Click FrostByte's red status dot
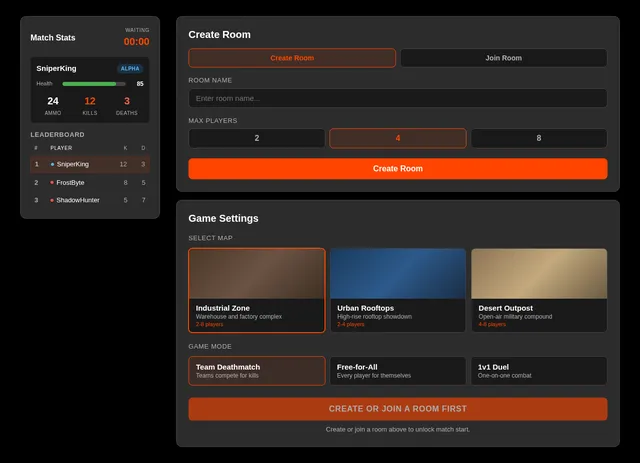The width and height of the screenshot is (640, 463). [x=52, y=183]
